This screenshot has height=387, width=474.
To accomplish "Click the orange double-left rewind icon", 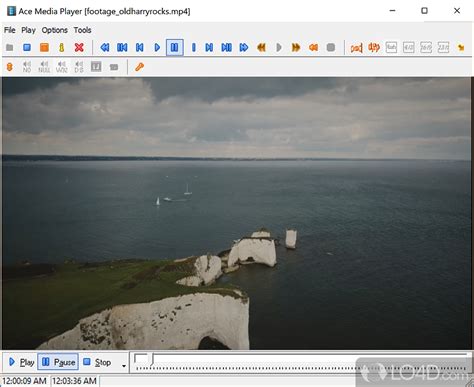I will [261, 47].
